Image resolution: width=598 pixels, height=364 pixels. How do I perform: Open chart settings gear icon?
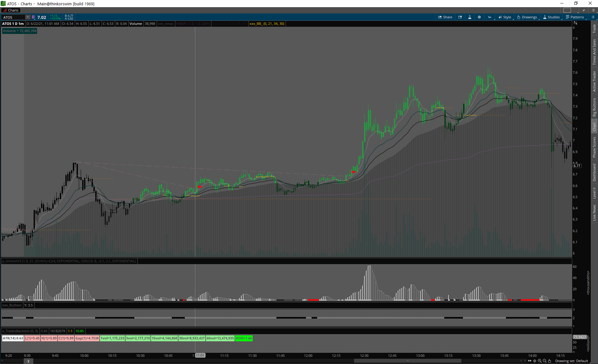(479, 17)
